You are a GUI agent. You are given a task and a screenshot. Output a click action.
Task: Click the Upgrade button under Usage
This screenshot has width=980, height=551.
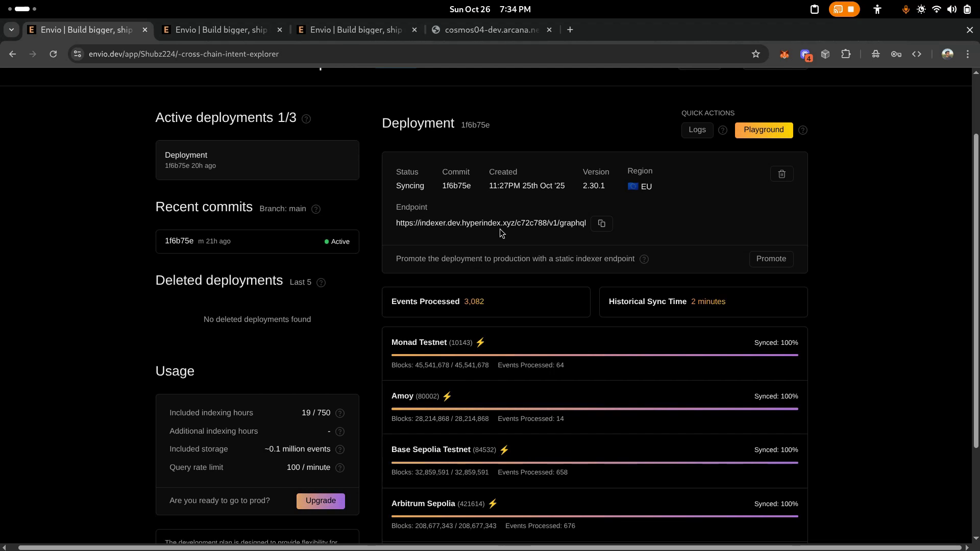(x=320, y=501)
